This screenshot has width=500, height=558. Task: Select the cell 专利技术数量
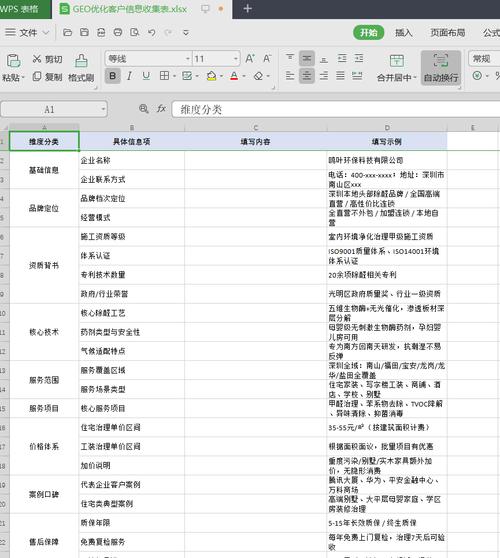tap(132, 275)
